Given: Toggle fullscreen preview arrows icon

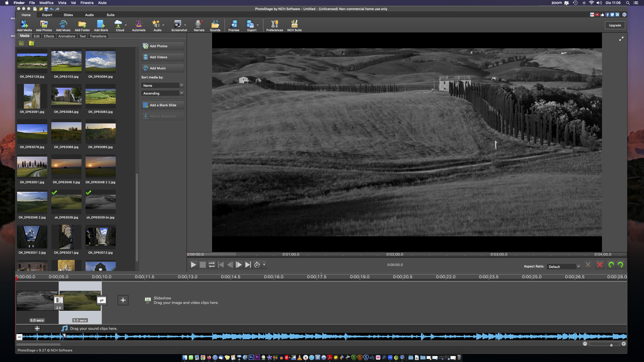Looking at the screenshot, I should 621,39.
